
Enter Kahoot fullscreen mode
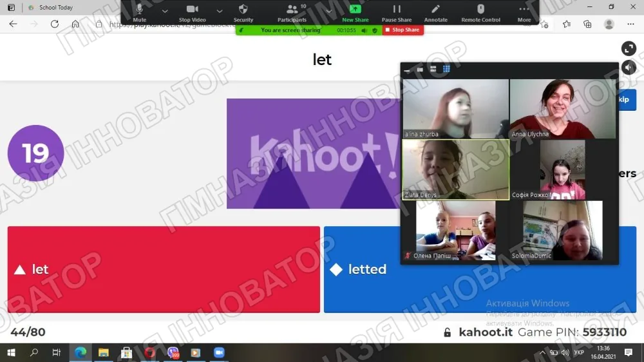click(629, 49)
